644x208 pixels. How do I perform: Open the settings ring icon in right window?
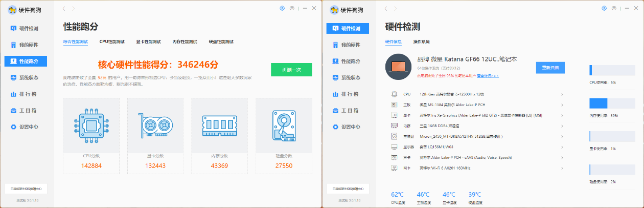tap(614, 8)
